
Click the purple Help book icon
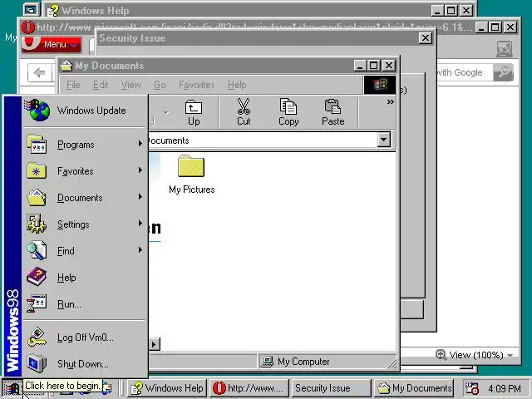tap(37, 277)
